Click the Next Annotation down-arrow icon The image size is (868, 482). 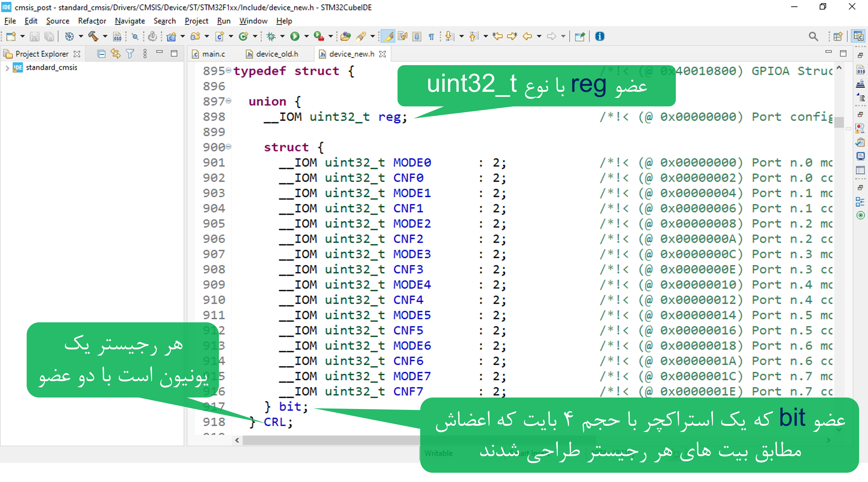450,36
